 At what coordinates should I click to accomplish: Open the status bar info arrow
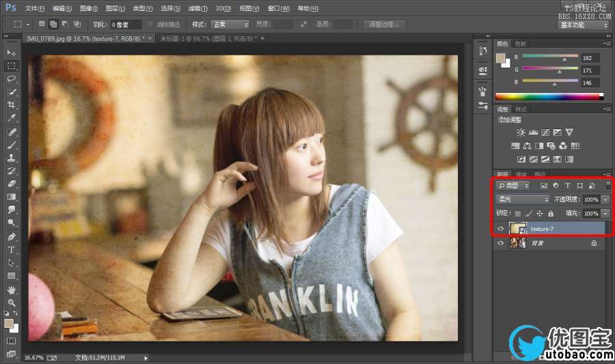[146, 358]
